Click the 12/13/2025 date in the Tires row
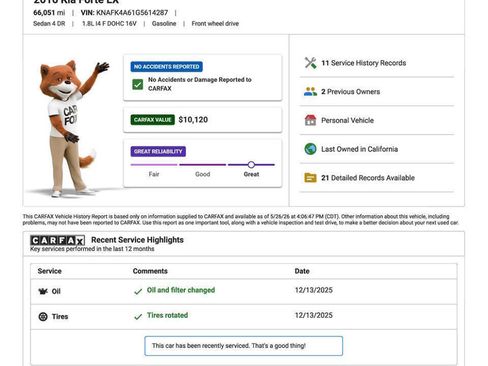Screen dimensions: 488x366 pos(314,315)
